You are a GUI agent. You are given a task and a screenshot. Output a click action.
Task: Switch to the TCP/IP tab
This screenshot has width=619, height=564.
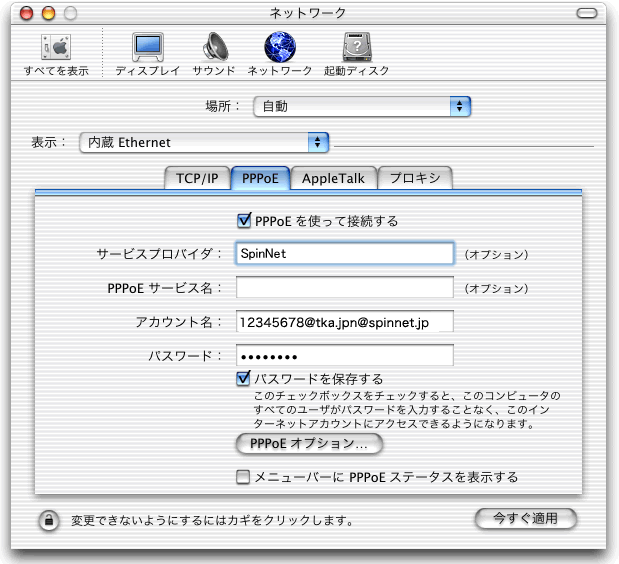pos(197,178)
